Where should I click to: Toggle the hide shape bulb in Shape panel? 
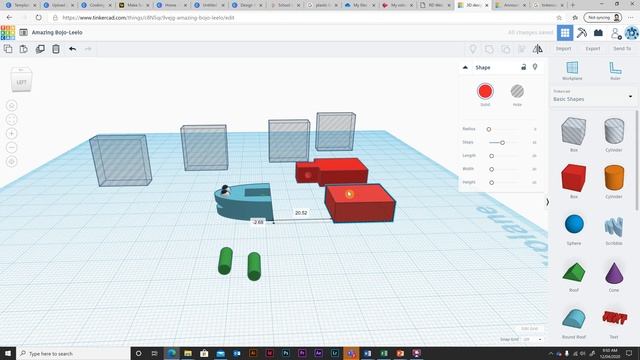(x=535, y=67)
